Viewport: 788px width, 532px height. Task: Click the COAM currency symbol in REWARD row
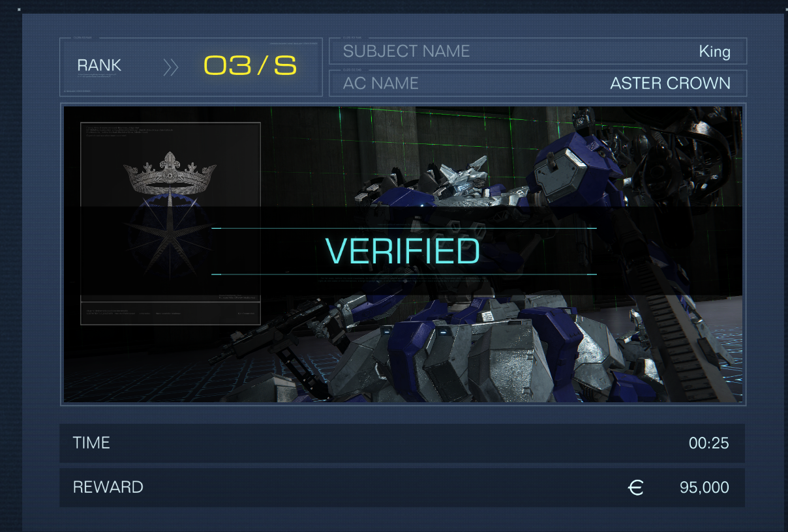[635, 487]
